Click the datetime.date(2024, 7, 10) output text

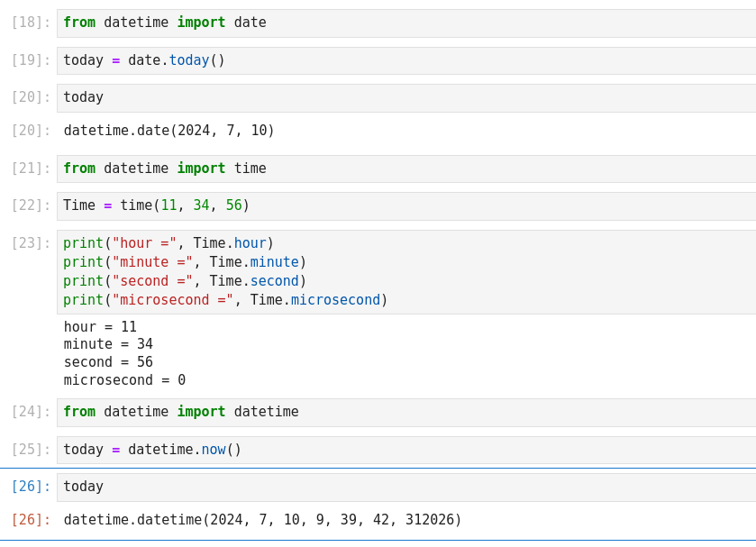(x=169, y=131)
